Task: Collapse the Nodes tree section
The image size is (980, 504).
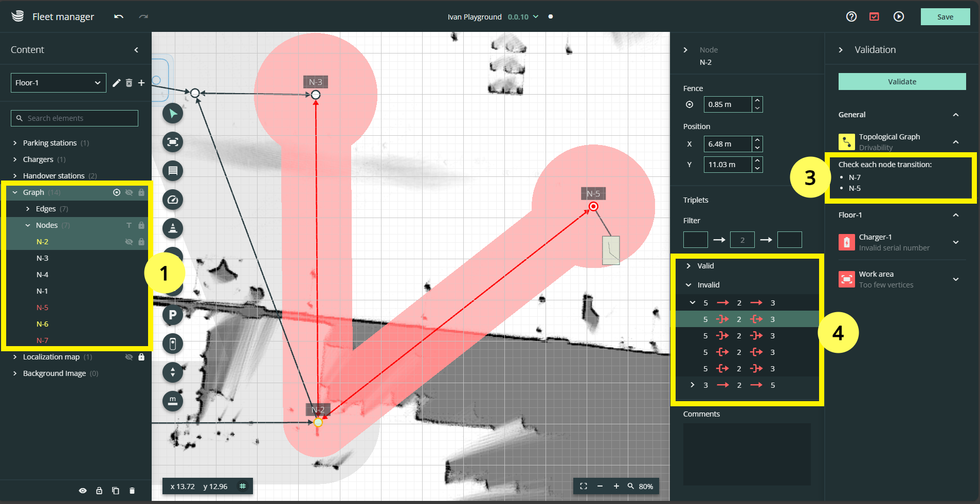Action: (x=27, y=225)
